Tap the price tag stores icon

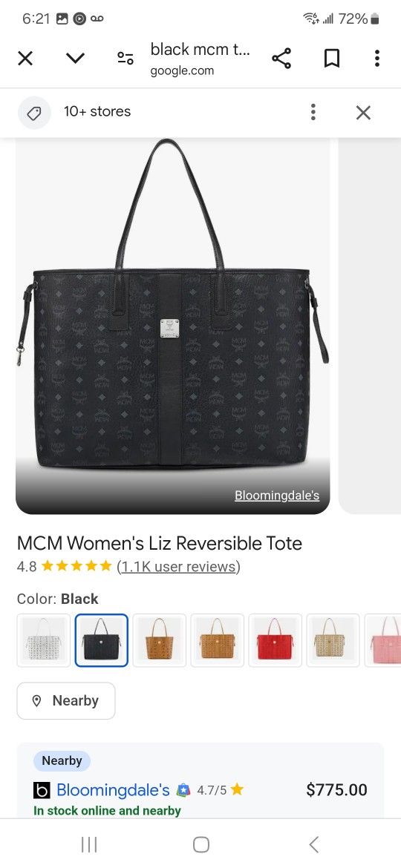point(34,113)
